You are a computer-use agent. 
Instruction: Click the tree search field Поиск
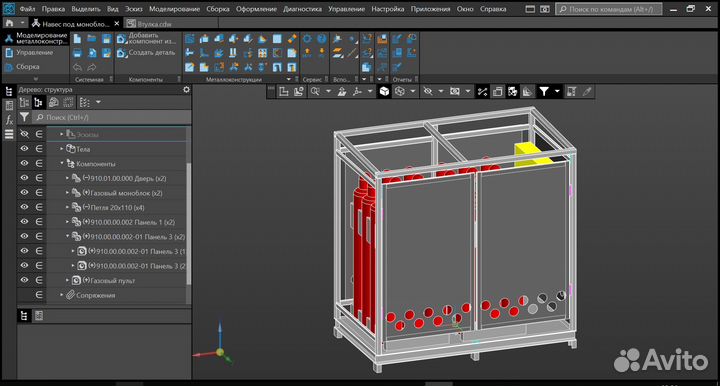coord(112,117)
